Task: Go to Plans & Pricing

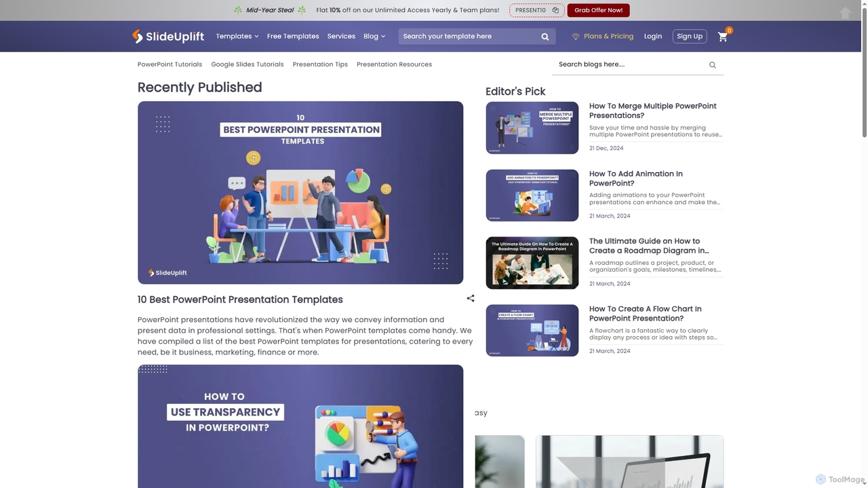Action: click(x=608, y=37)
